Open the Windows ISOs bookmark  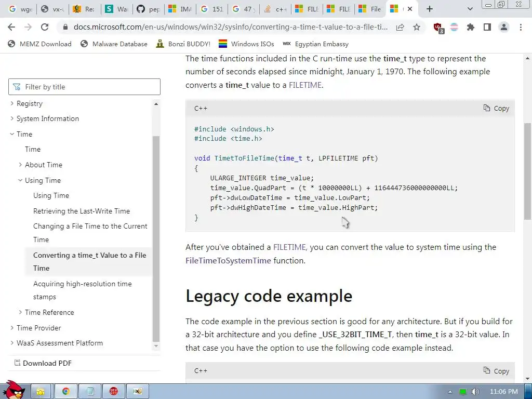coord(246,44)
